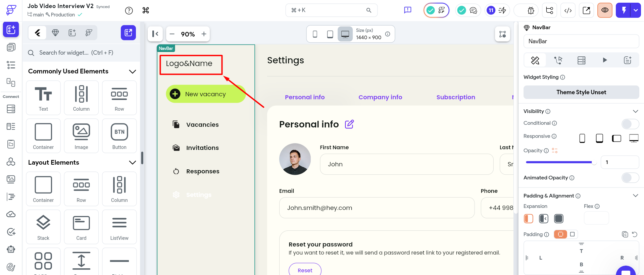Click the New vacancy button
Image resolution: width=644 pixels, height=275 pixels.
pos(205,94)
